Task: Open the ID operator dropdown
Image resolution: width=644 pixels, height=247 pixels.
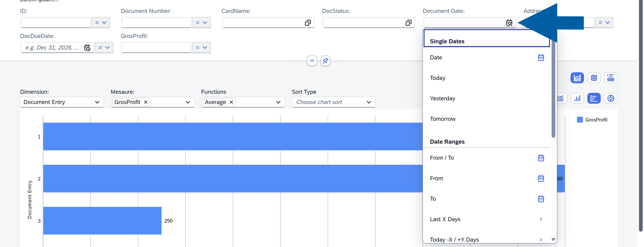Action: [101, 23]
